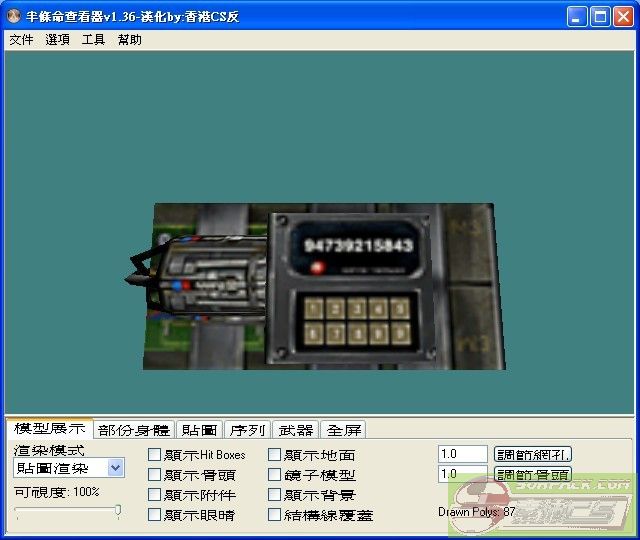Enable the 顯示地面 checkbox
The width and height of the screenshot is (640, 540).
pos(275,455)
